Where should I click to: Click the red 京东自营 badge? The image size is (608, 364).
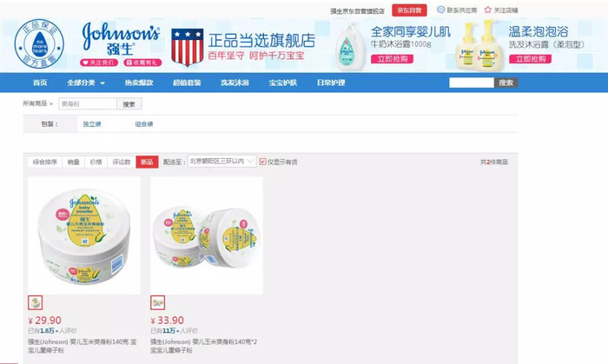(409, 10)
